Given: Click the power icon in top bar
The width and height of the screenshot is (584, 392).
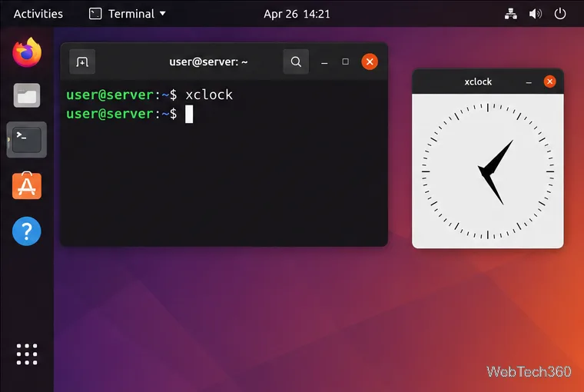Looking at the screenshot, I should [x=560, y=14].
